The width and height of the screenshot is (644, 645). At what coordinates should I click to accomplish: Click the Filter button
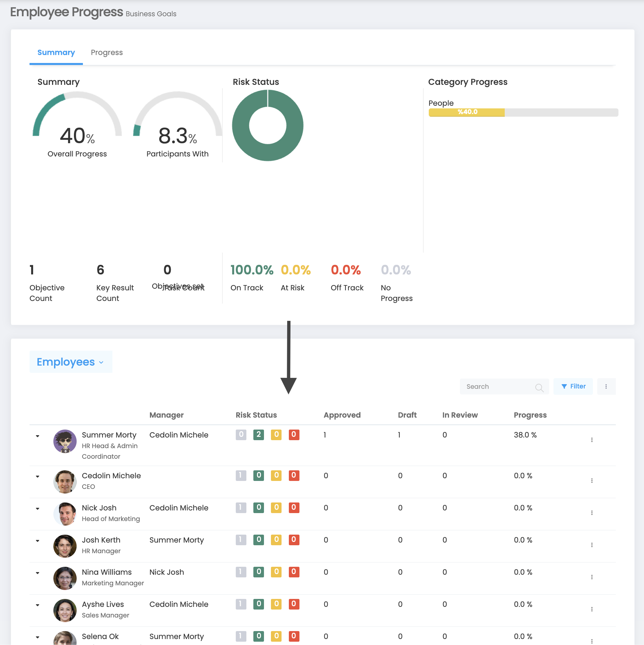point(573,386)
